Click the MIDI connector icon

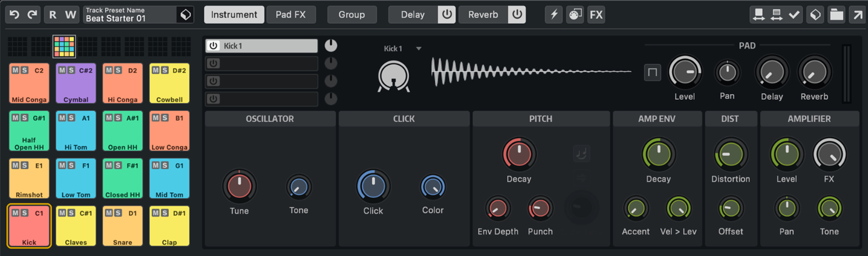[x=575, y=15]
